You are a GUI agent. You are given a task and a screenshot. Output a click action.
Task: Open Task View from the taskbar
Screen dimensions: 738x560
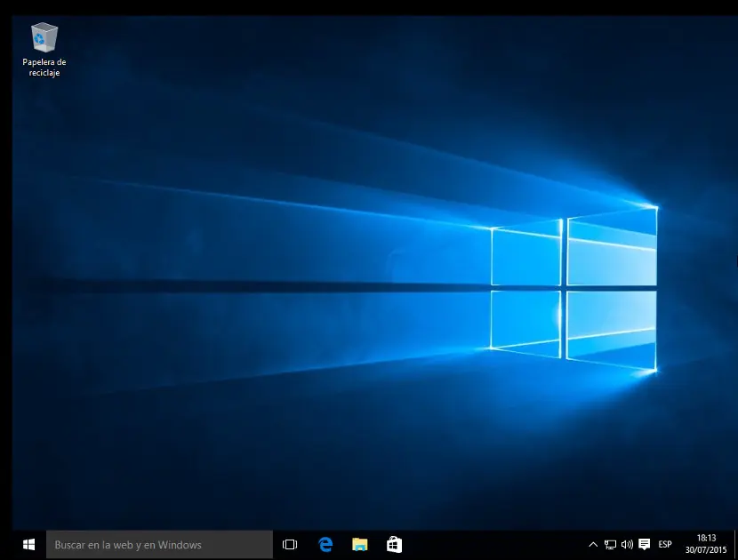coord(290,545)
